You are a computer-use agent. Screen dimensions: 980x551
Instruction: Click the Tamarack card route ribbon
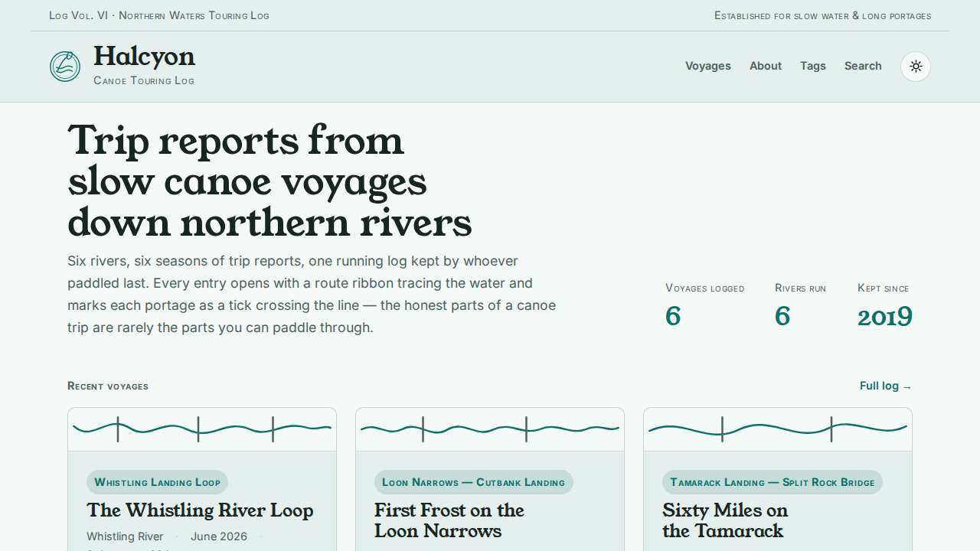pos(778,429)
